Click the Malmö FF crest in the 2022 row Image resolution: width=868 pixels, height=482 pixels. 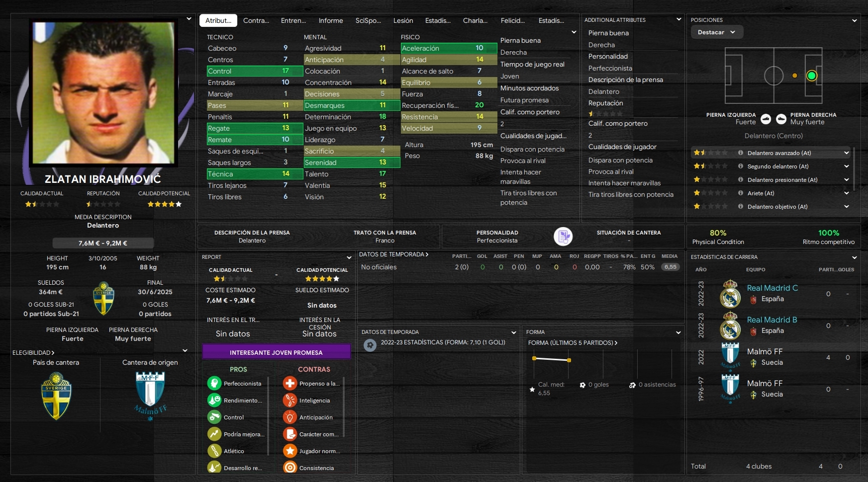tap(730, 356)
